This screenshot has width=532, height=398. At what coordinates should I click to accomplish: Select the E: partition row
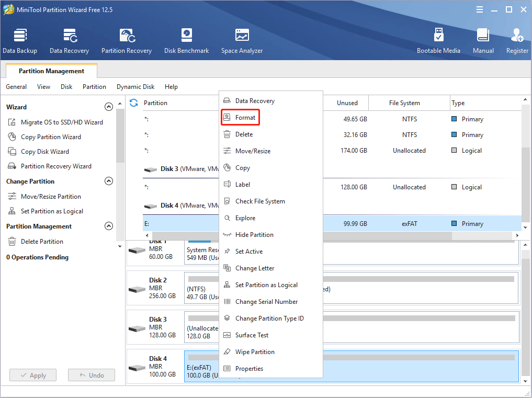coord(332,224)
